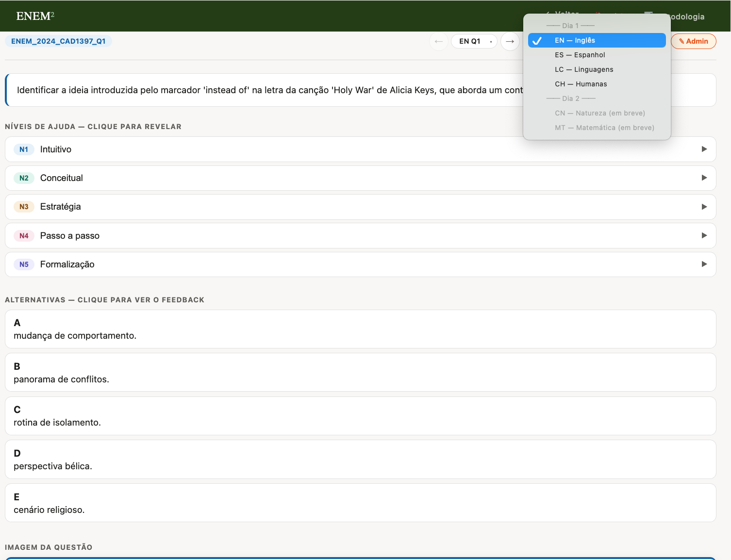Image resolution: width=731 pixels, height=560 pixels.
Task: Click the disclosure triangle on Passo a passo row
Action: tap(704, 235)
